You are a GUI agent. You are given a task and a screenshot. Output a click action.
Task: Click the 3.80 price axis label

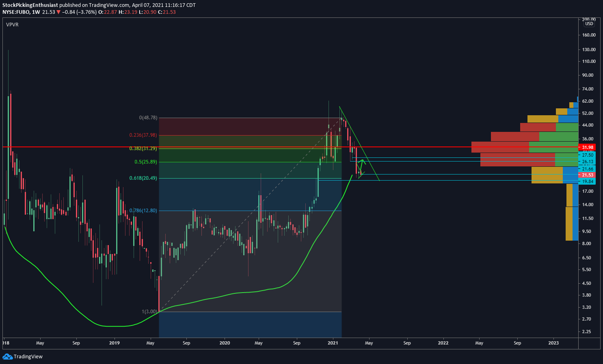point(586,295)
